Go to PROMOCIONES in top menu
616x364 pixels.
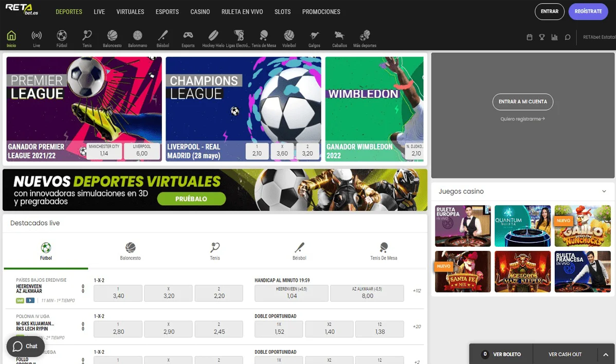[x=321, y=12]
